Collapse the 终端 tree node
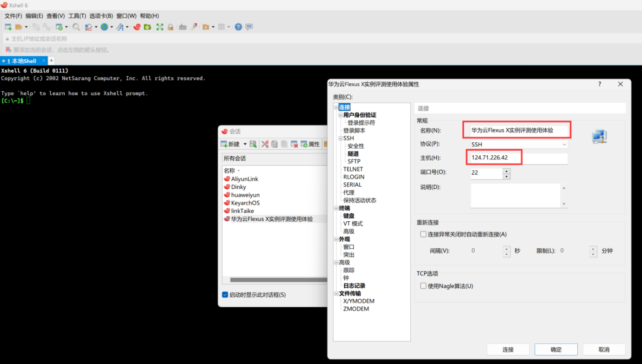The height and width of the screenshot is (364, 642). pos(336,208)
